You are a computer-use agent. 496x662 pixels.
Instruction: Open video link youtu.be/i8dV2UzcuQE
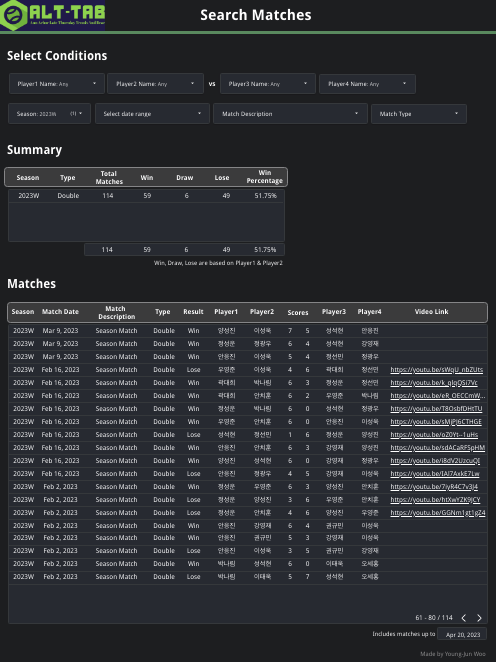pos(435,461)
